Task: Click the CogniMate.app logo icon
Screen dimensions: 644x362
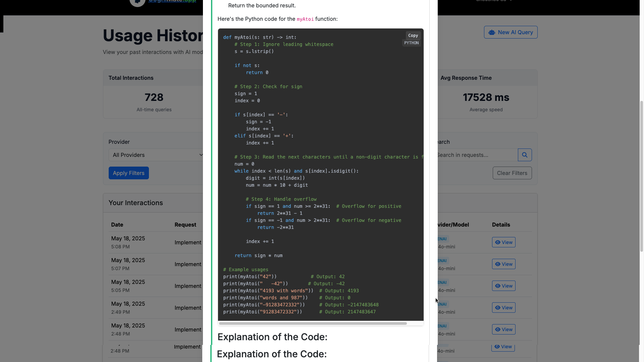Action: click(137, 2)
